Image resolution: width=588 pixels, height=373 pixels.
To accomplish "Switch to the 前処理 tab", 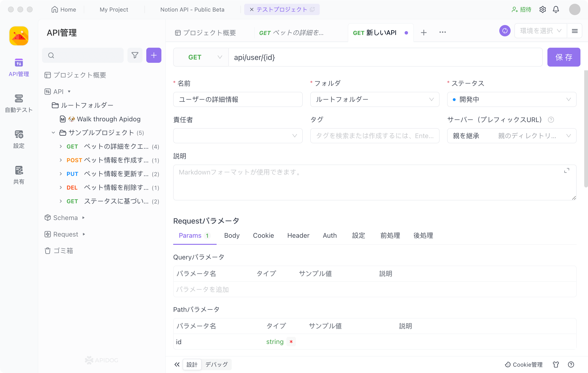I will [x=390, y=235].
